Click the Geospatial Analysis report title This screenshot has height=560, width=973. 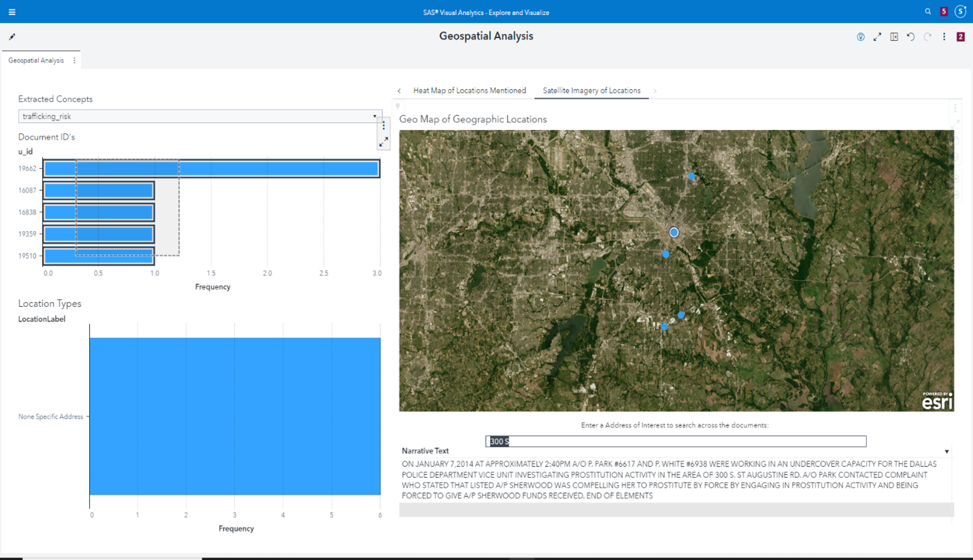pos(486,36)
